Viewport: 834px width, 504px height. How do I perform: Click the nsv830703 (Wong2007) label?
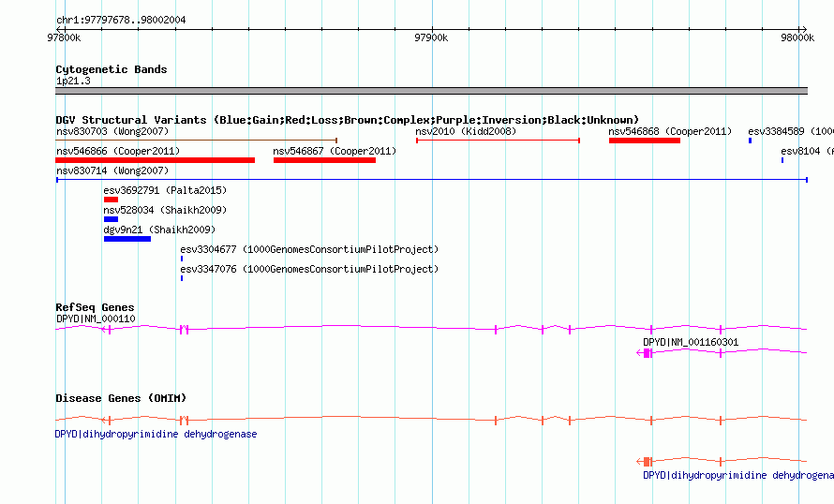(x=112, y=131)
